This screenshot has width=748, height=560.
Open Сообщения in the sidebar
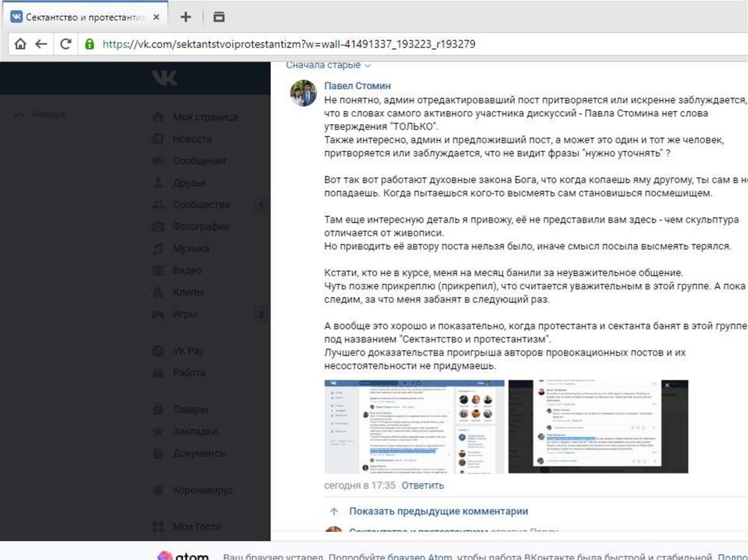[199, 161]
